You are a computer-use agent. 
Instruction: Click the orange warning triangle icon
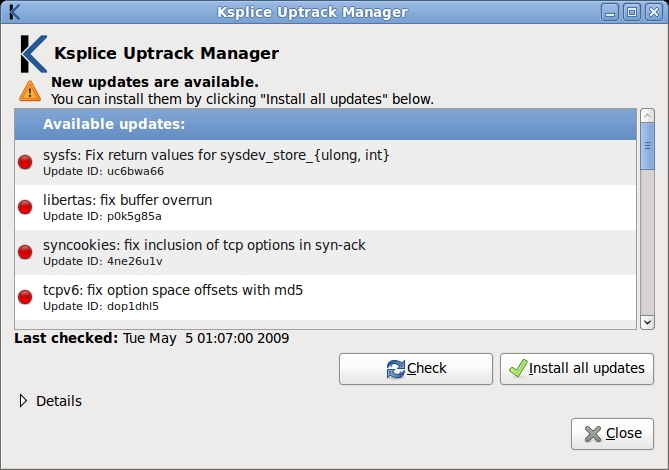[30, 91]
